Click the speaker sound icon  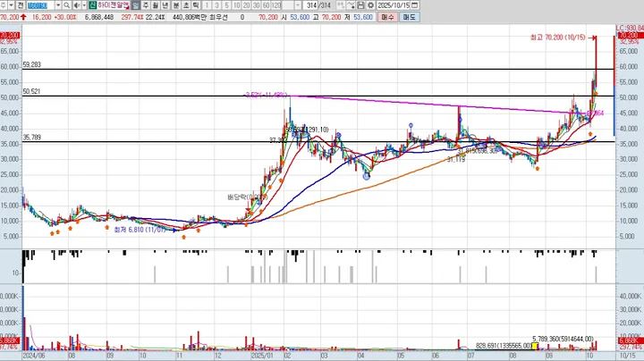[x=77, y=5]
